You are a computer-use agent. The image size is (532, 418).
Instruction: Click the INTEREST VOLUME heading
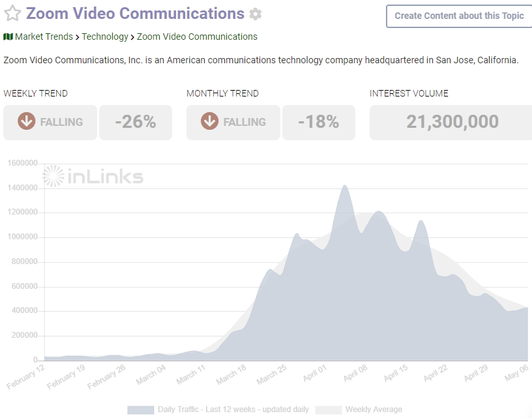click(409, 93)
